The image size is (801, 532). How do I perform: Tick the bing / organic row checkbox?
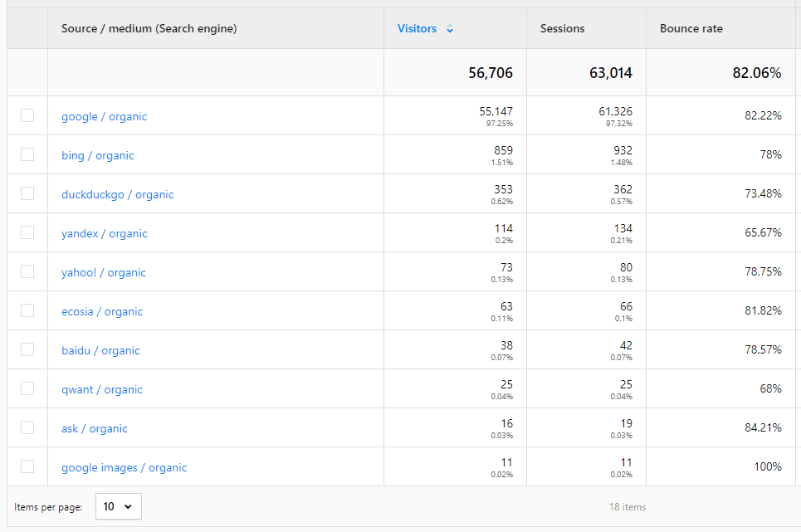tap(27, 154)
